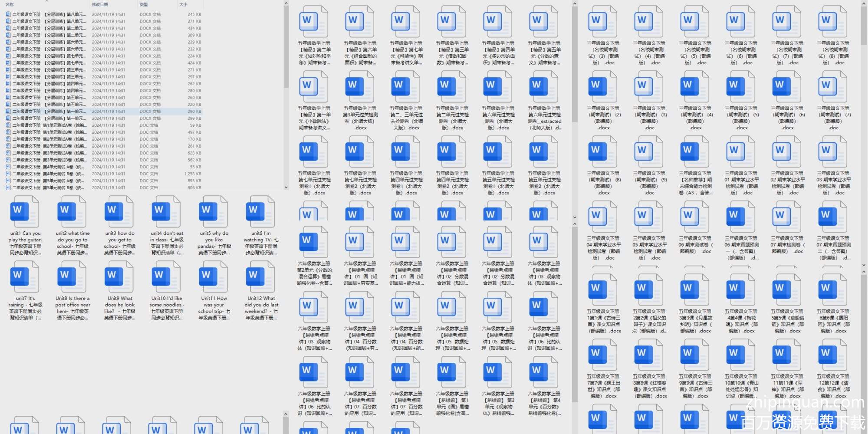Select the 第1单元测试B卷 row in file list
Image resolution: width=868 pixels, height=434 pixels.
point(104,132)
